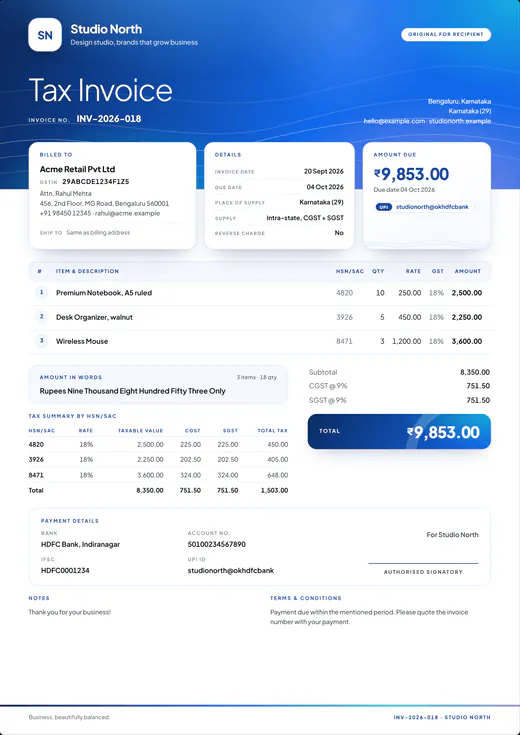
Task: Click ₹9,853.00 in Amount Due card
Action: (x=411, y=174)
